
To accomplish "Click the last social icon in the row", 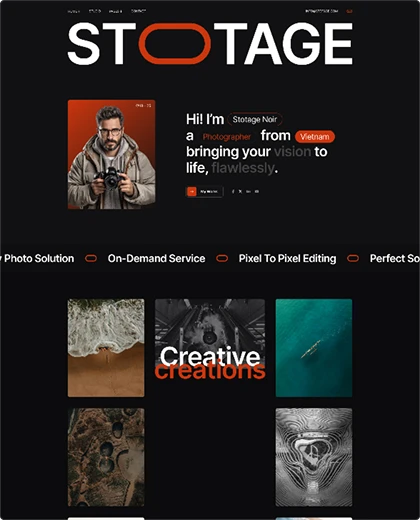I will 257,191.
